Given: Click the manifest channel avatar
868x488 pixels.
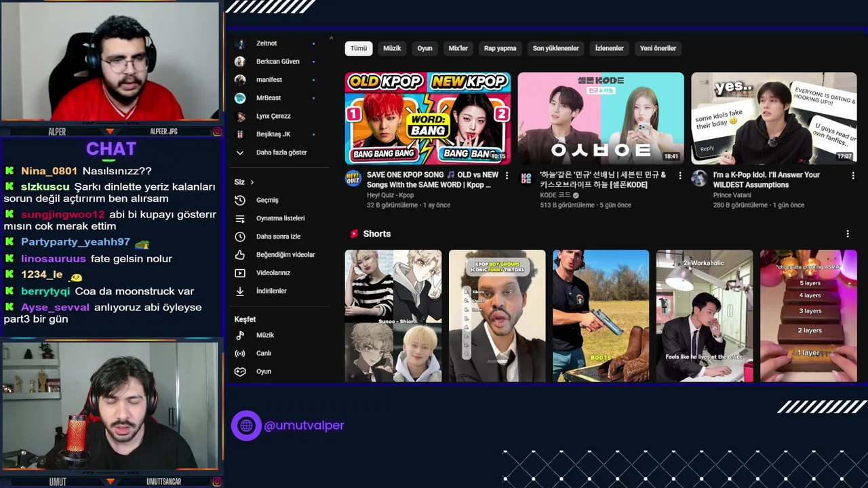Looking at the screenshot, I should pos(240,80).
